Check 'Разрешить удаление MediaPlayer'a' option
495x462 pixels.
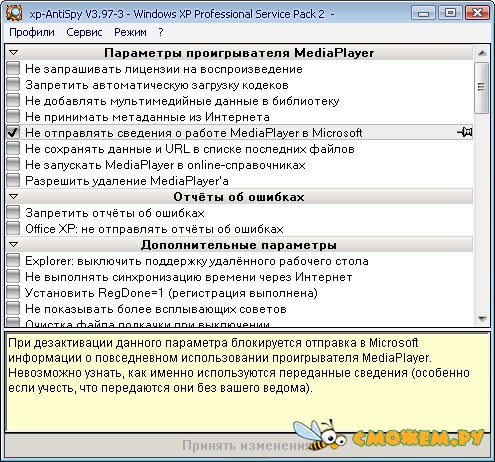[13, 180]
